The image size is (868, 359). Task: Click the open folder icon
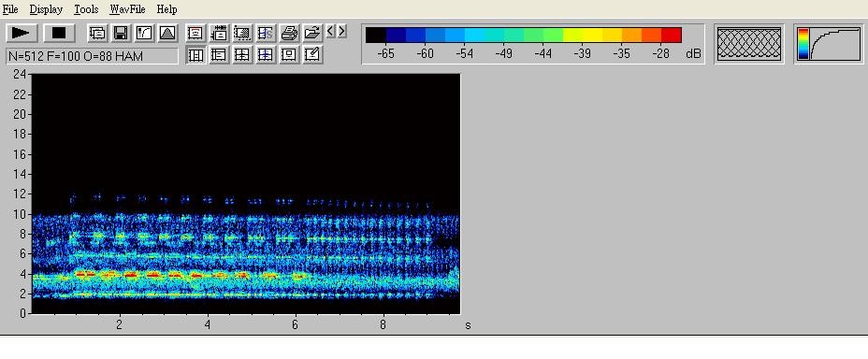coord(312,34)
